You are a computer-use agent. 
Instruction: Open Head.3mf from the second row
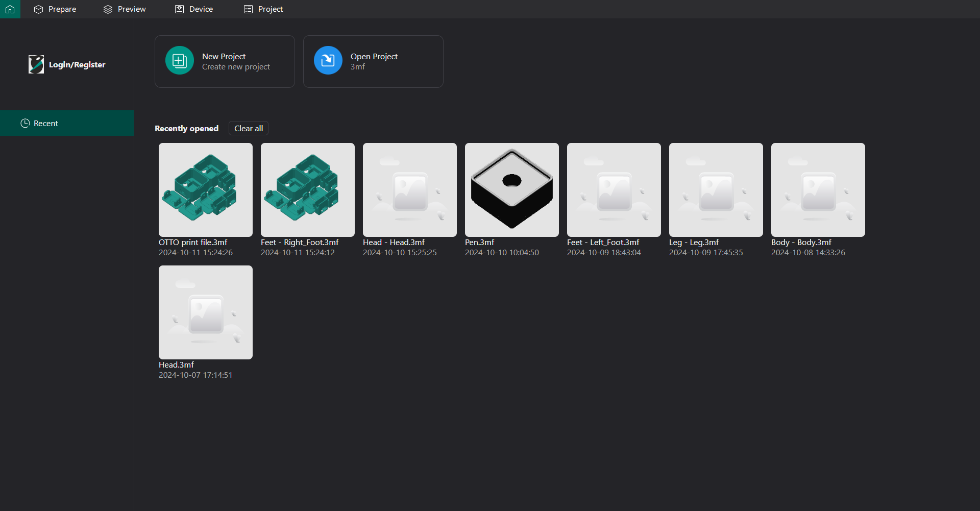[x=205, y=312]
